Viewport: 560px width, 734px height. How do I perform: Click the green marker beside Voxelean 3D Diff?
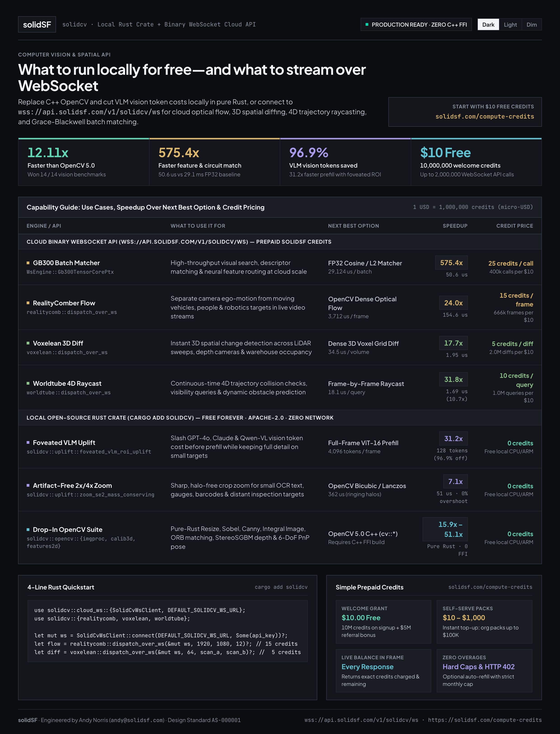point(28,343)
